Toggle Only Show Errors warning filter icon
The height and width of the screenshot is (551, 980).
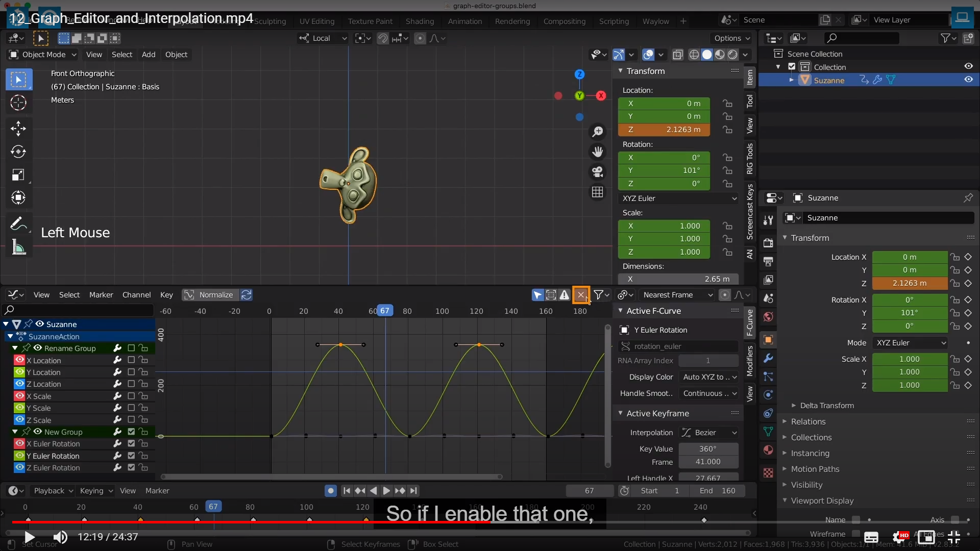pyautogui.click(x=565, y=295)
